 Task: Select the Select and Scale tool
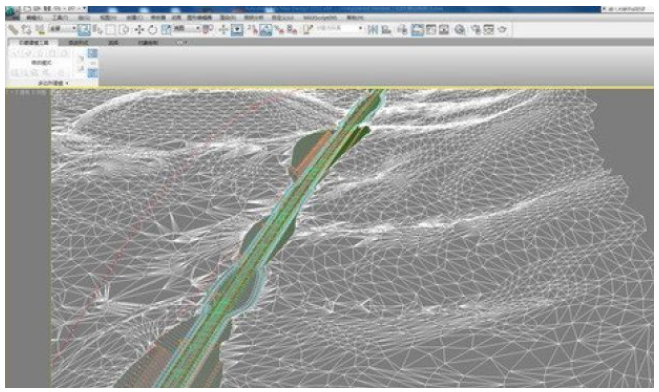[166, 29]
